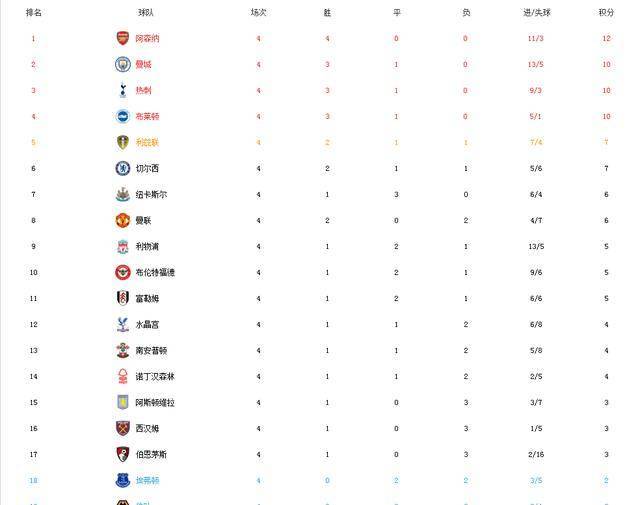Select the West Ham hammers crest
640x505 pixels.
point(123,428)
